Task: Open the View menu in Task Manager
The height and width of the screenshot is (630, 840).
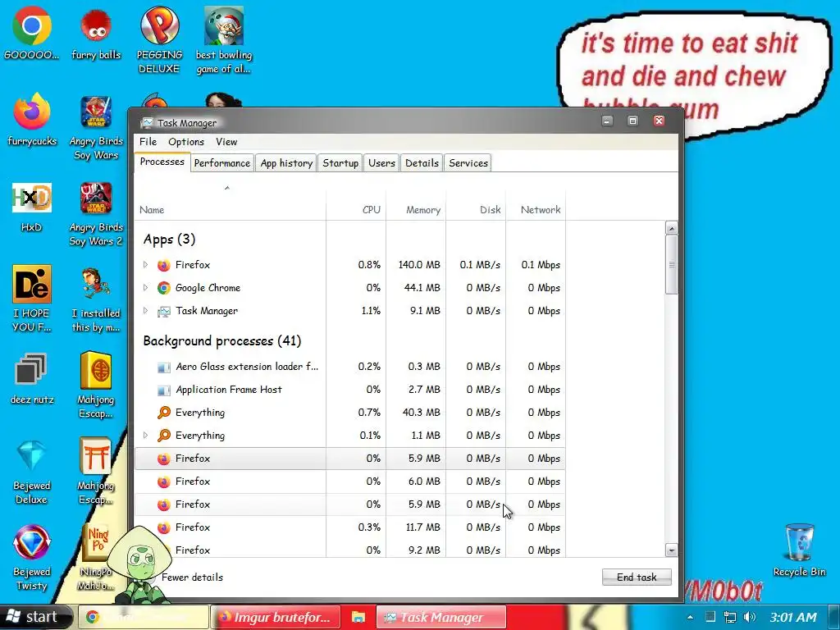Action: [226, 141]
